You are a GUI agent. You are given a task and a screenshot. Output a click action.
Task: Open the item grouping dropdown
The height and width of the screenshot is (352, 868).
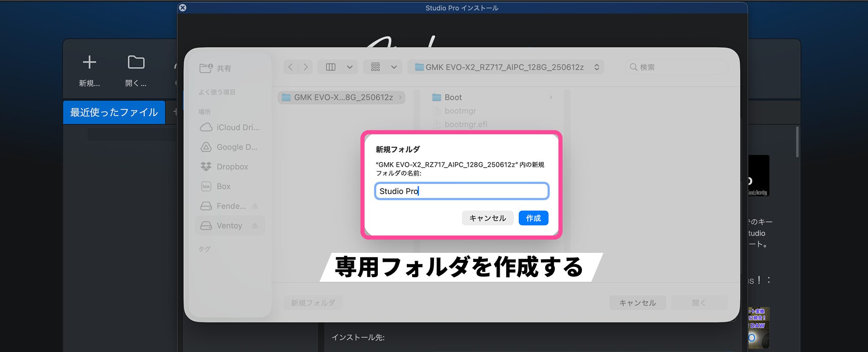(x=393, y=67)
